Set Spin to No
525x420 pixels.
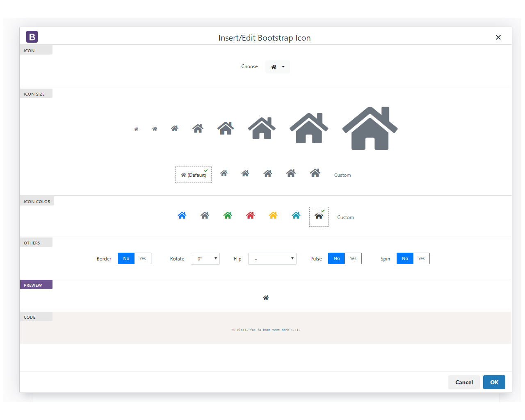click(x=405, y=258)
